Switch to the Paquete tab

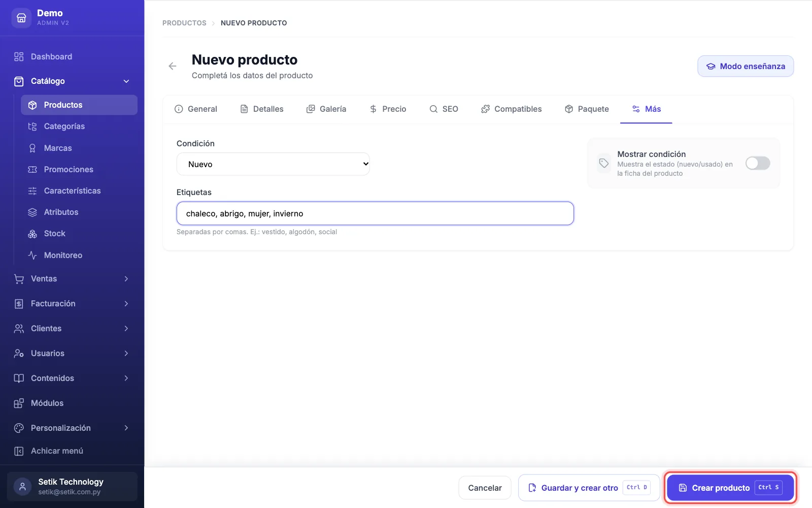pos(587,109)
